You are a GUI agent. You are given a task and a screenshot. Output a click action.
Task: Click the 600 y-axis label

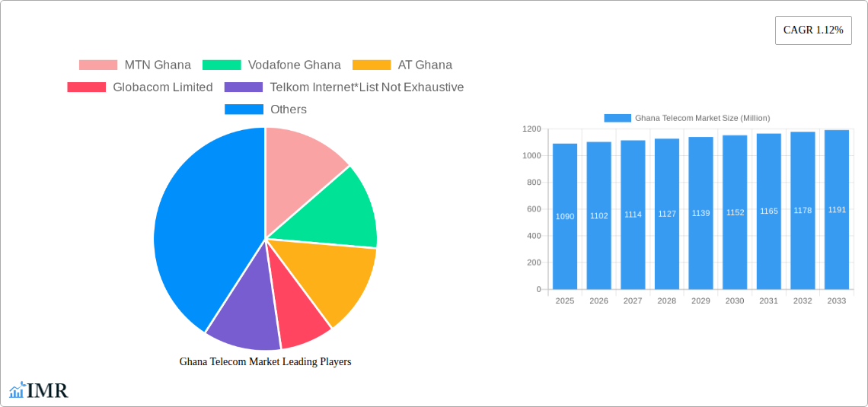pos(535,209)
